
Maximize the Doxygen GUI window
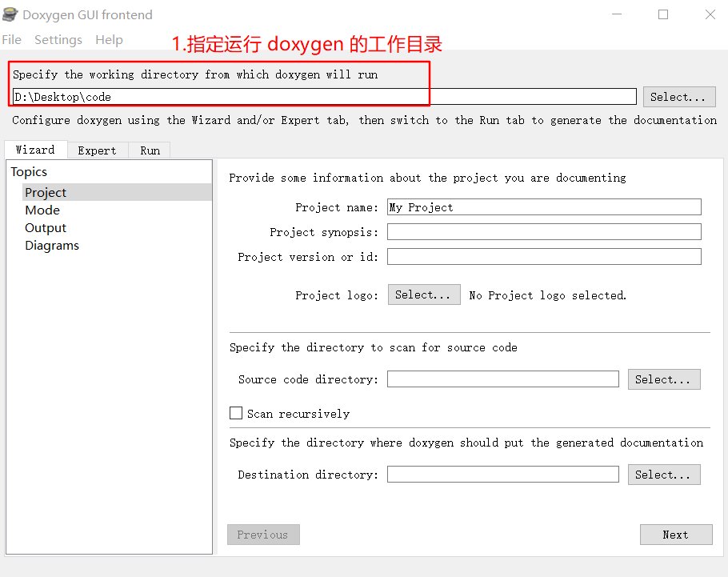click(663, 14)
